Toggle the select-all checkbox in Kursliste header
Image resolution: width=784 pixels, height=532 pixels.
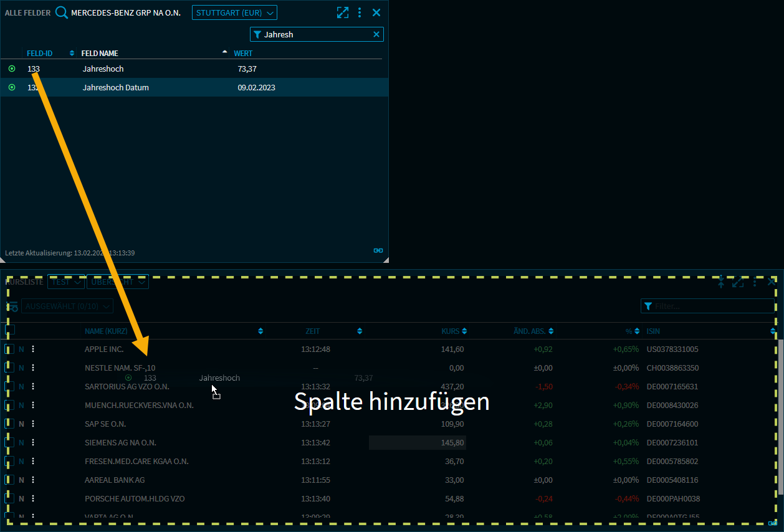(9, 331)
